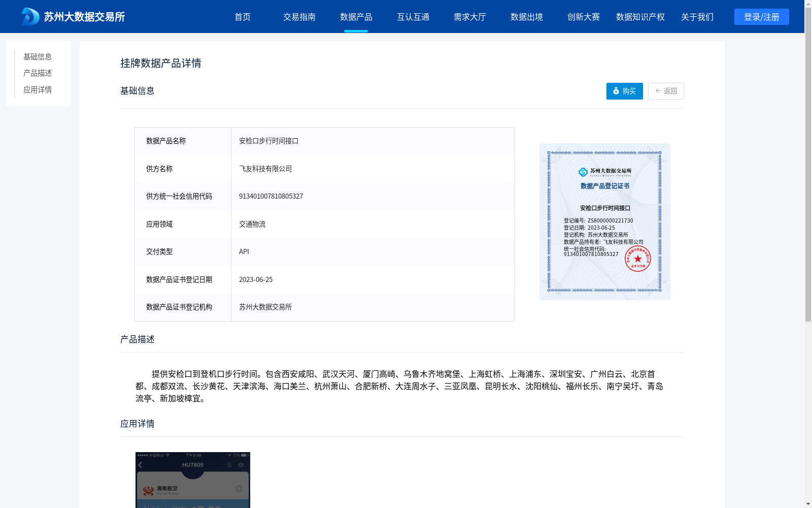Open the 创新大赛 nav item
812x508 pixels.
584,17
